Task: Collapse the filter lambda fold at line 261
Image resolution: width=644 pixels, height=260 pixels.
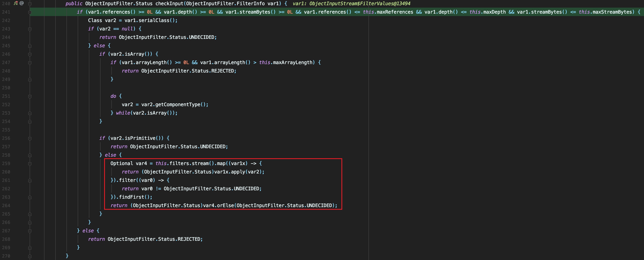Action: pyautogui.click(x=30, y=180)
